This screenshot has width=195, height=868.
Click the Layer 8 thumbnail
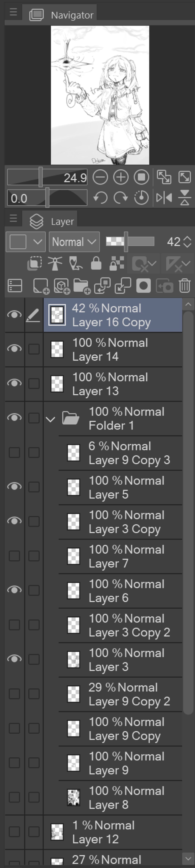[74, 798]
